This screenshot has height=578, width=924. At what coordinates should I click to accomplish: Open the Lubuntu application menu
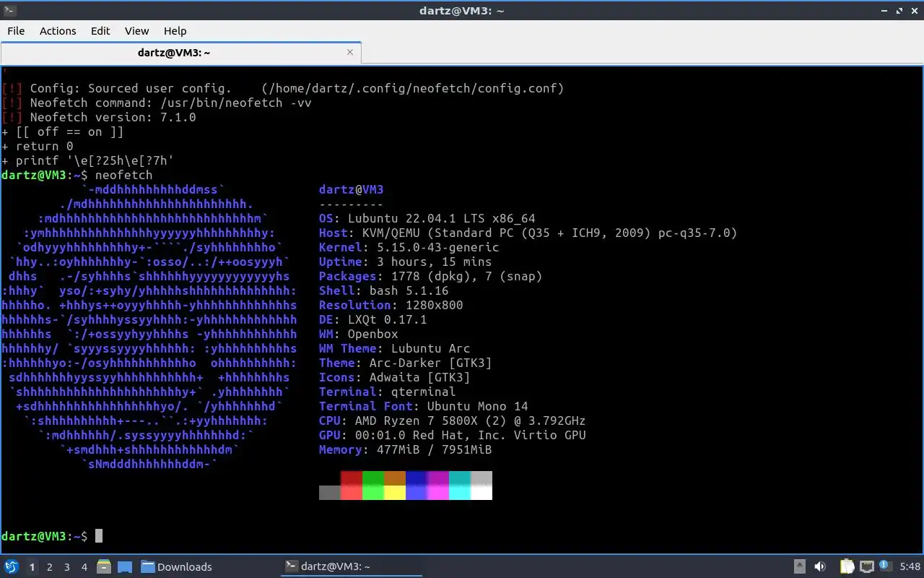(x=11, y=566)
